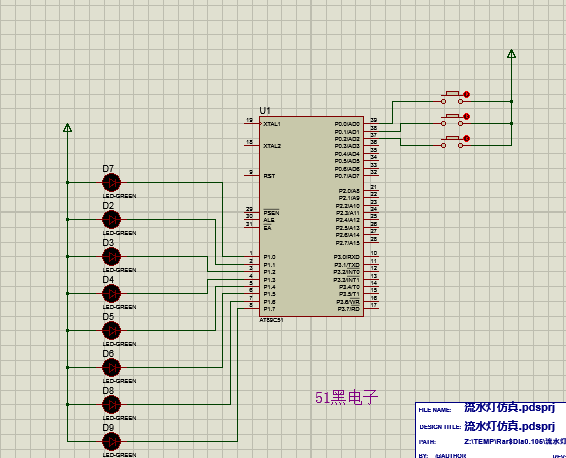Click the power terminal above the push buttons
Viewport: 566px width, 458px height.
click(511, 54)
